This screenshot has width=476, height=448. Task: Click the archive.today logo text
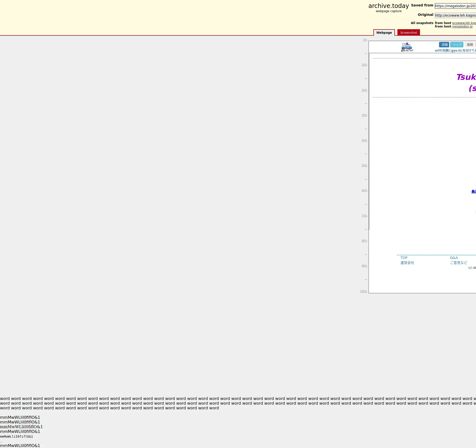coord(388,6)
